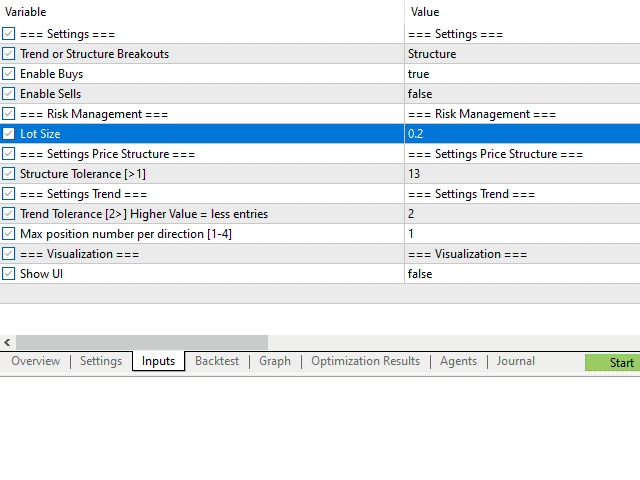This screenshot has height=480, width=640.
Task: Toggle === Settings Trend === checkbox
Action: (9, 193)
